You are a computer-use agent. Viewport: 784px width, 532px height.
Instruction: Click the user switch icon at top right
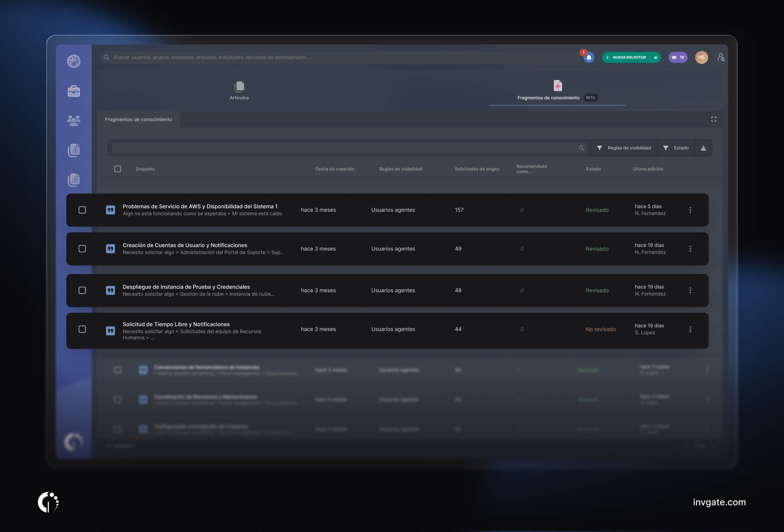(x=721, y=57)
